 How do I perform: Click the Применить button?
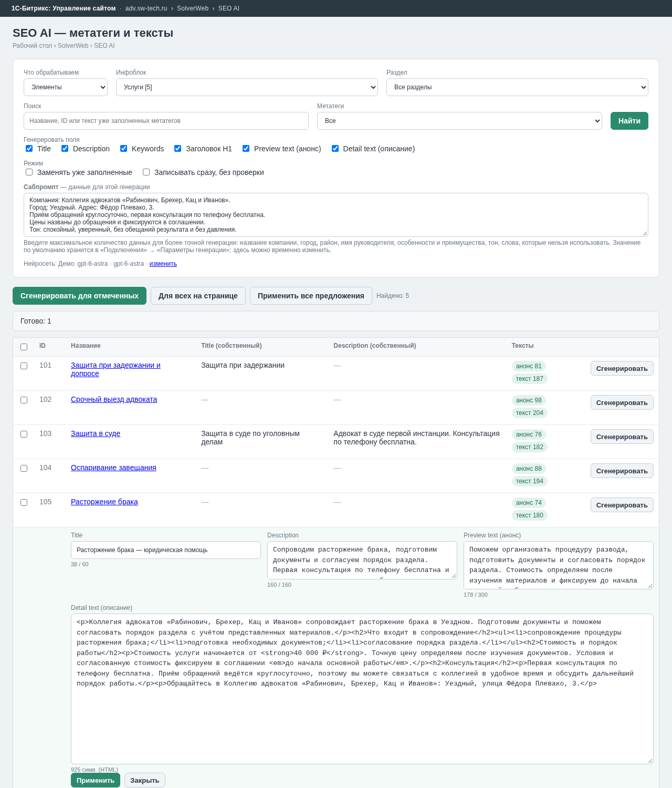click(96, 780)
